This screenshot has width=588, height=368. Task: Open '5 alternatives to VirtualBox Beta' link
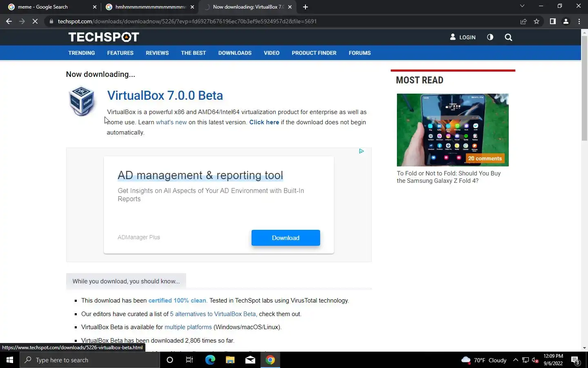pyautogui.click(x=213, y=314)
